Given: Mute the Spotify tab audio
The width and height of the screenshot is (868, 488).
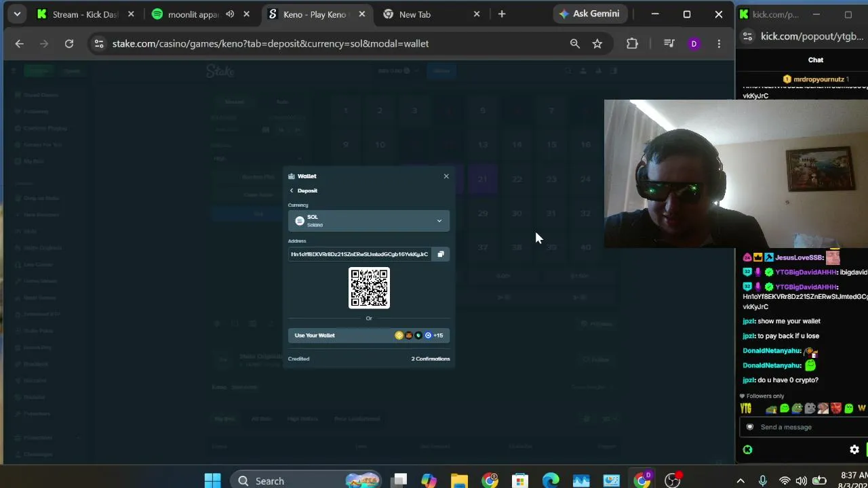Looking at the screenshot, I should click(230, 14).
